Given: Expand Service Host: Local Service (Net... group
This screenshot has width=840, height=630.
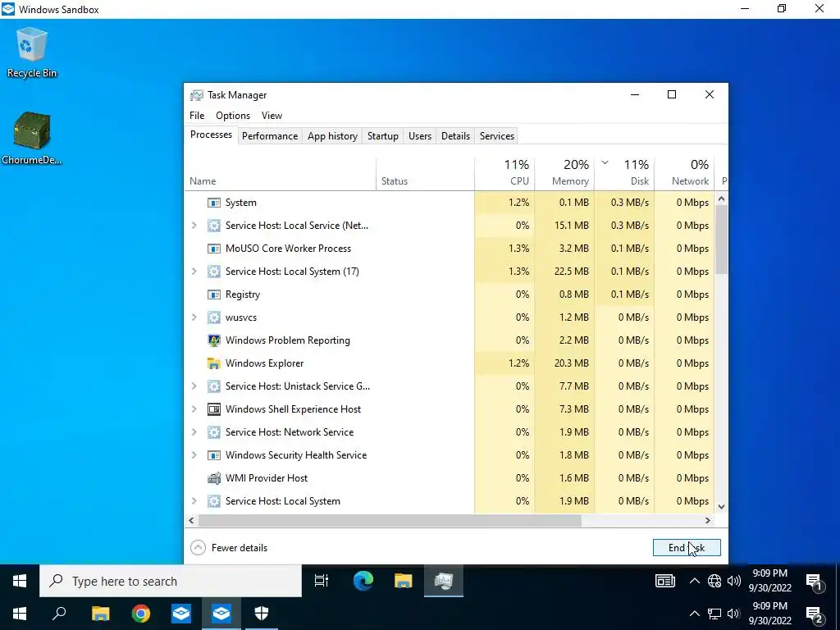Looking at the screenshot, I should tap(194, 226).
